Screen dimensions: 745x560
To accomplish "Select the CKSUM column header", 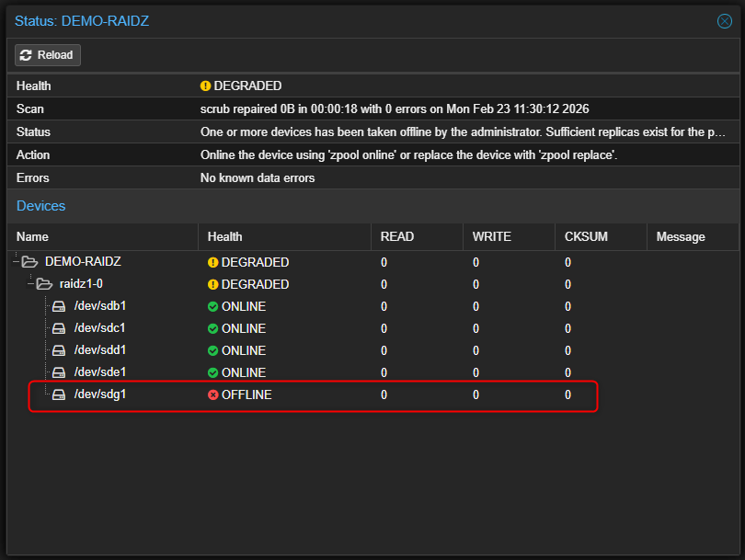I will 585,236.
